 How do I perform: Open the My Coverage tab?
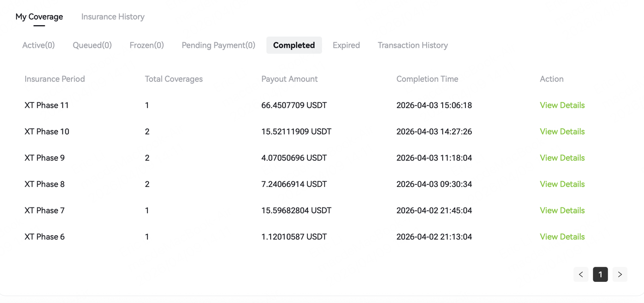click(39, 17)
